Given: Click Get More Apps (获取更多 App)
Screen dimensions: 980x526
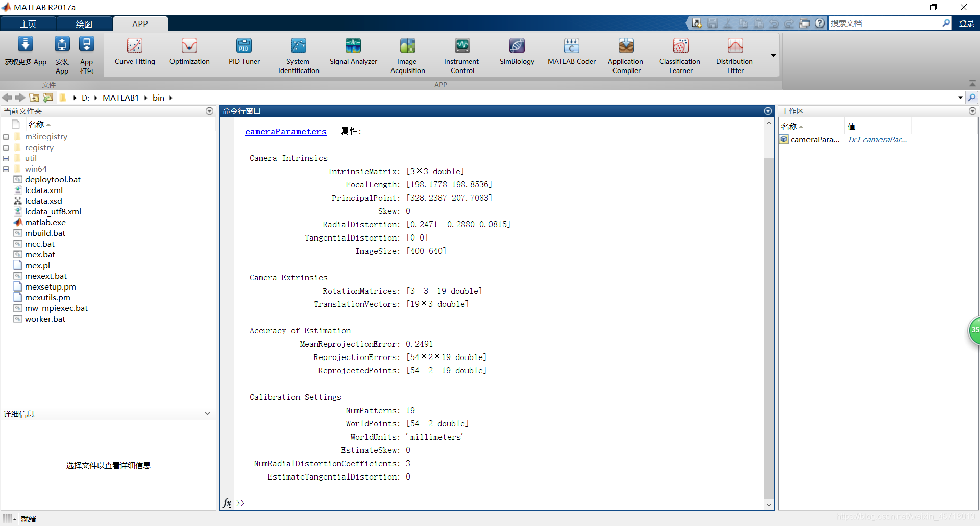Looking at the screenshot, I should (x=26, y=51).
